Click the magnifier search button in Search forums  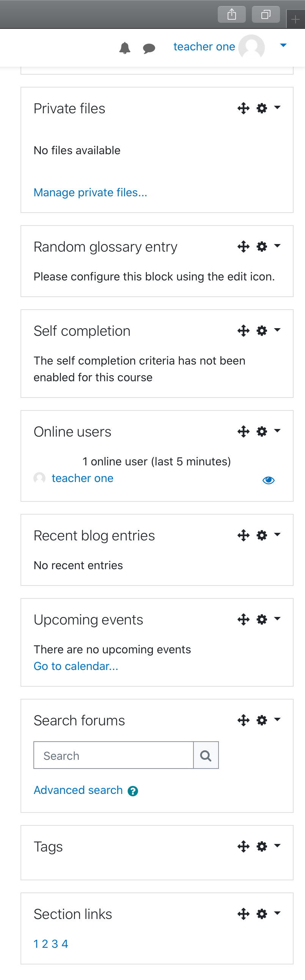pyautogui.click(x=206, y=755)
